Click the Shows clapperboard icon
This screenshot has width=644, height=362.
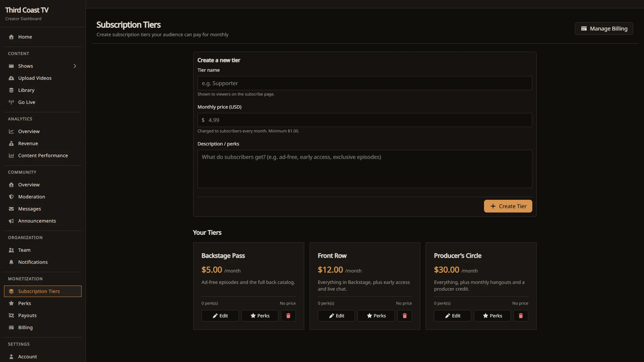[11, 66]
